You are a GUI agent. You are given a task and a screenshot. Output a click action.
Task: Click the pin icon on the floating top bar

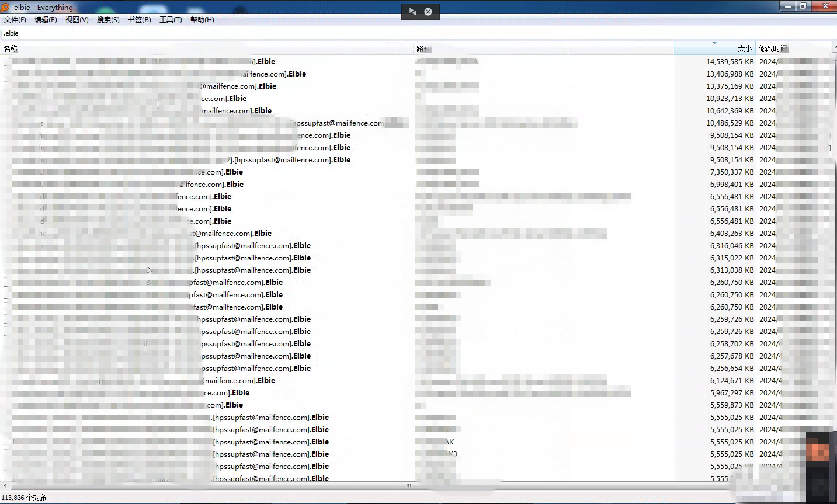coord(413,12)
